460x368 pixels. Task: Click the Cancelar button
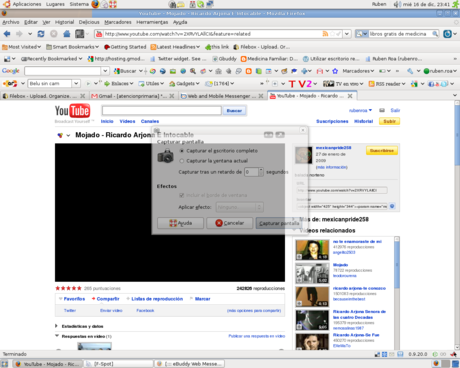[x=230, y=223]
